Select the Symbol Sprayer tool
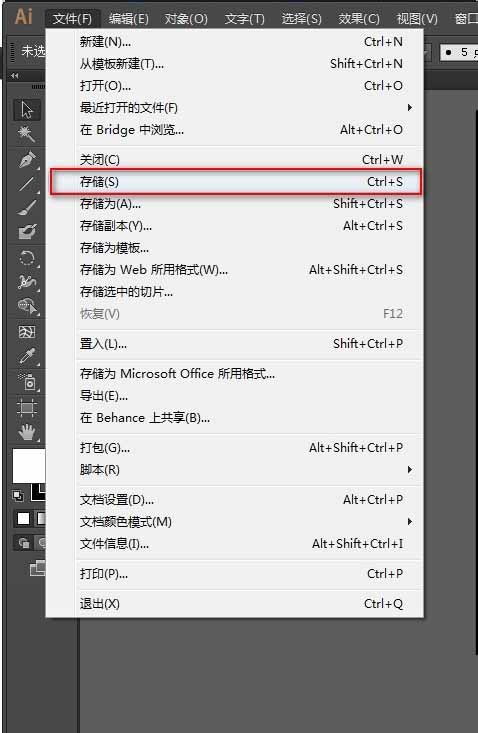The image size is (478, 733). point(27,381)
